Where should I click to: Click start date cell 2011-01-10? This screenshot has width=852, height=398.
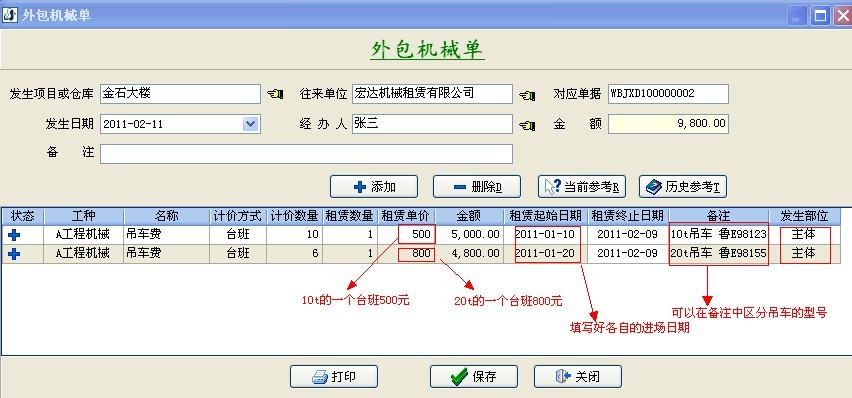tap(546, 234)
